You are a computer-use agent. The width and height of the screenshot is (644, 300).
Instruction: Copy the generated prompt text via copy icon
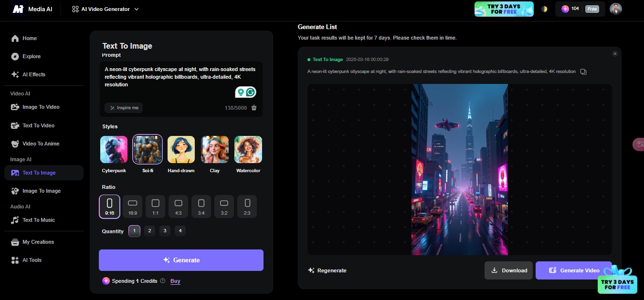coord(583,71)
